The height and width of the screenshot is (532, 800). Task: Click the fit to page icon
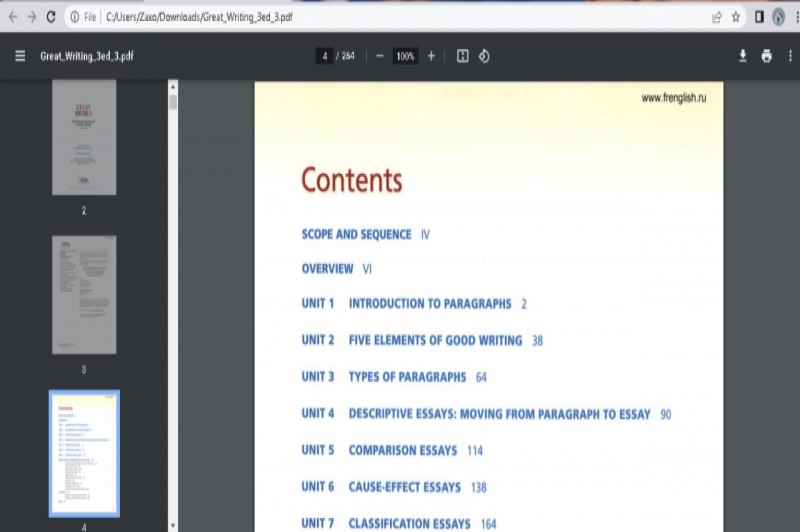coord(462,56)
